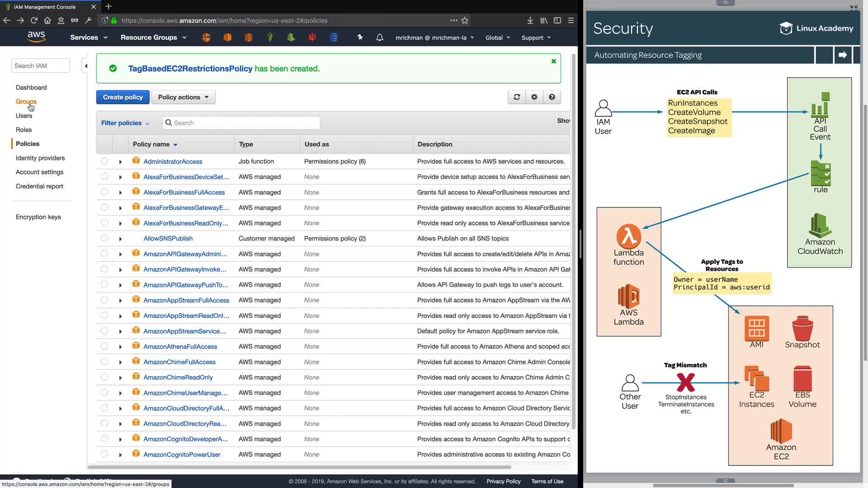
Task: Open the table settings gear icon
Action: tap(534, 97)
